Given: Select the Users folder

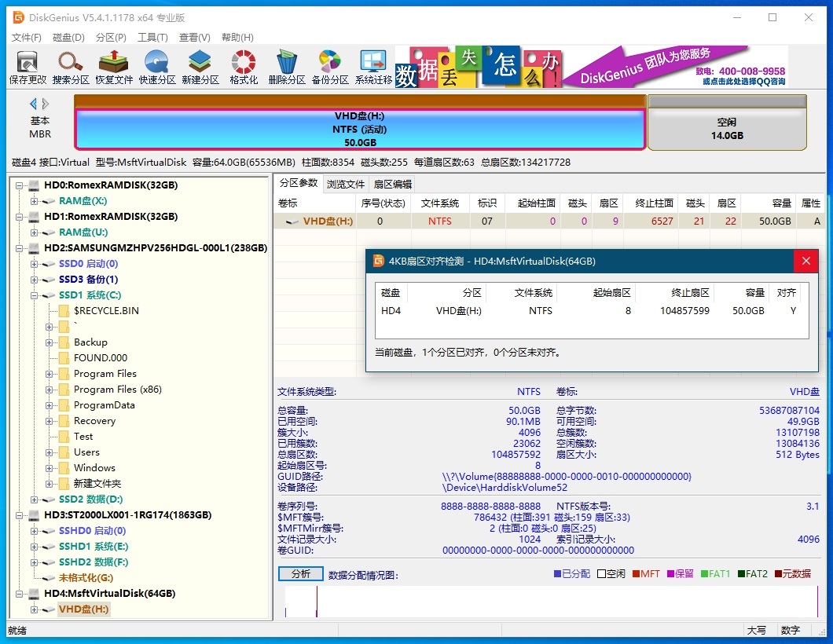Looking at the screenshot, I should click(86, 452).
